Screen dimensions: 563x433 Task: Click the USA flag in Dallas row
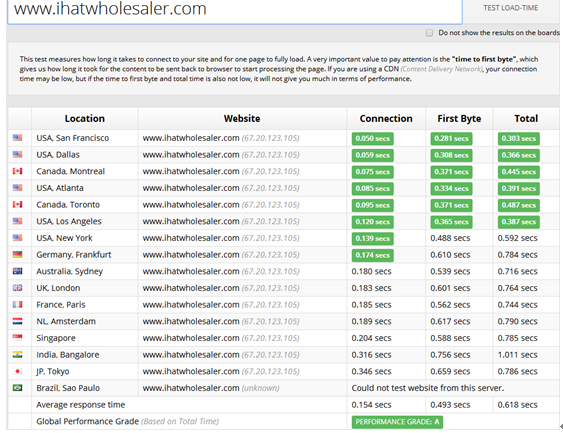[18, 154]
